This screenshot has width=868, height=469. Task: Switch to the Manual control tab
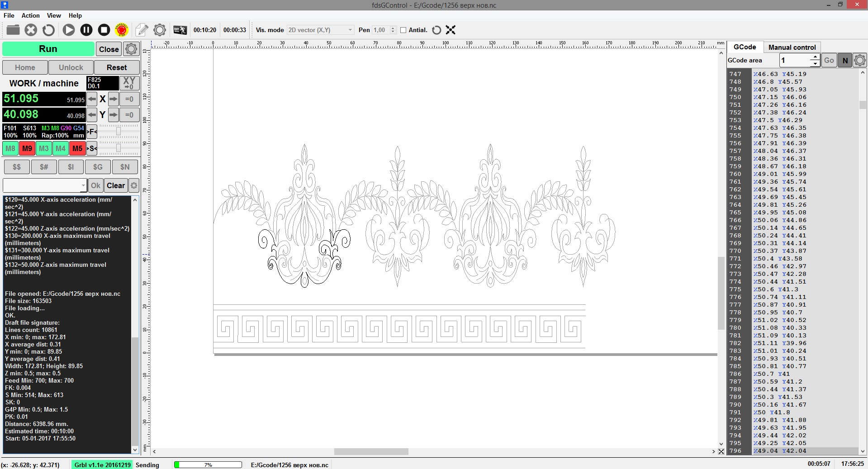click(792, 47)
